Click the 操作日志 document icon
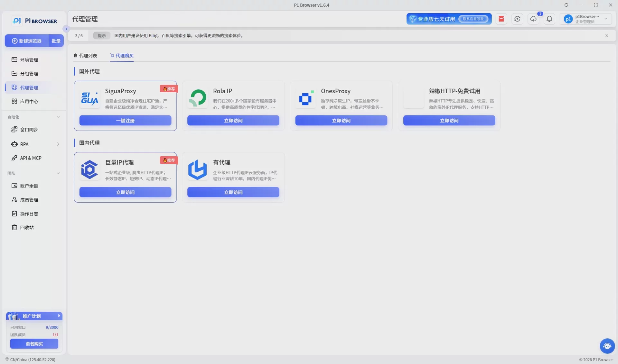Screen dimensions: 618x364 [x=14, y=214]
